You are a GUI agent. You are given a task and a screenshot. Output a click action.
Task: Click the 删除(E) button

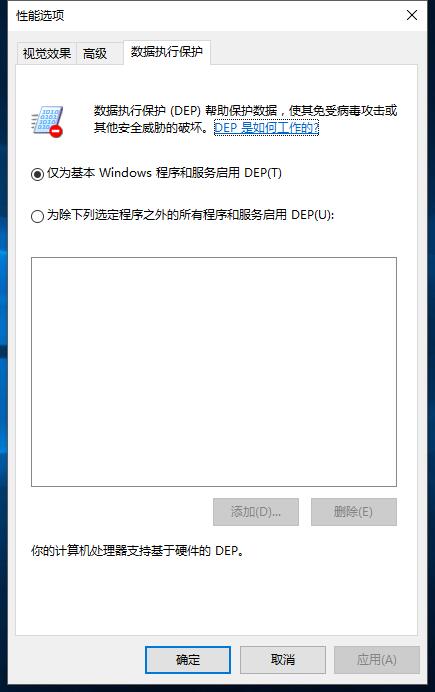coord(354,512)
